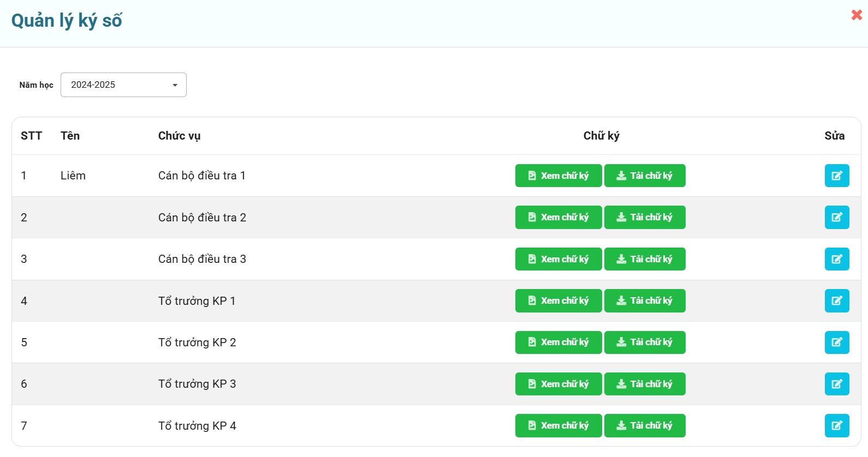View signature of Liêm in row 1

pos(558,176)
